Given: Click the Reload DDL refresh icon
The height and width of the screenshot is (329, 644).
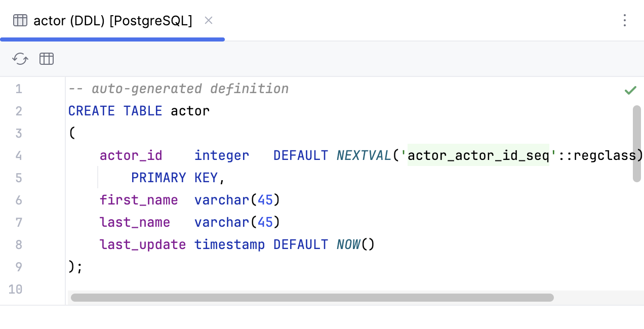Looking at the screenshot, I should [20, 59].
